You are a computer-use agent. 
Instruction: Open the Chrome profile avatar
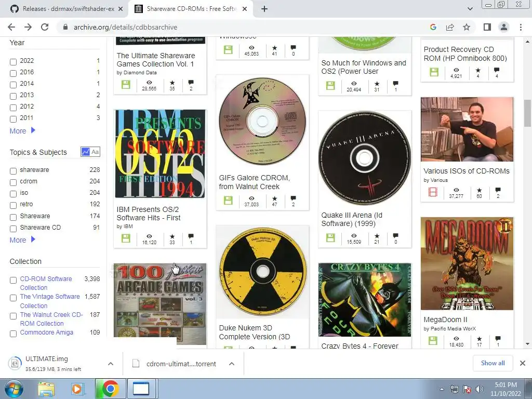[504, 27]
